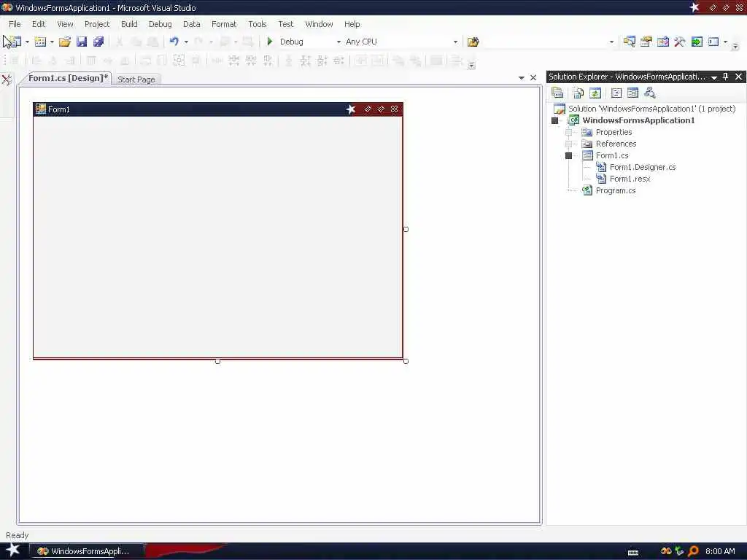Click the 8:00 AM taskbar clock
747x560 pixels.
pos(720,551)
